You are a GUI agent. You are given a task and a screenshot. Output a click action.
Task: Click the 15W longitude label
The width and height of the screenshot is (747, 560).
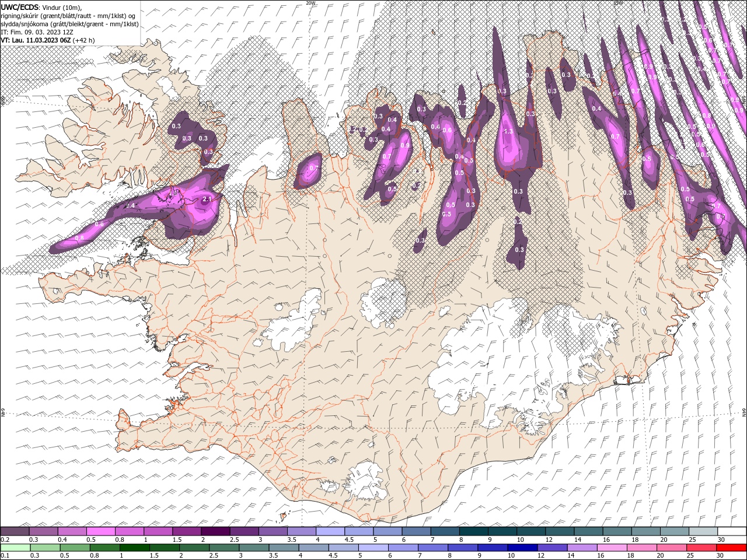[617, 3]
